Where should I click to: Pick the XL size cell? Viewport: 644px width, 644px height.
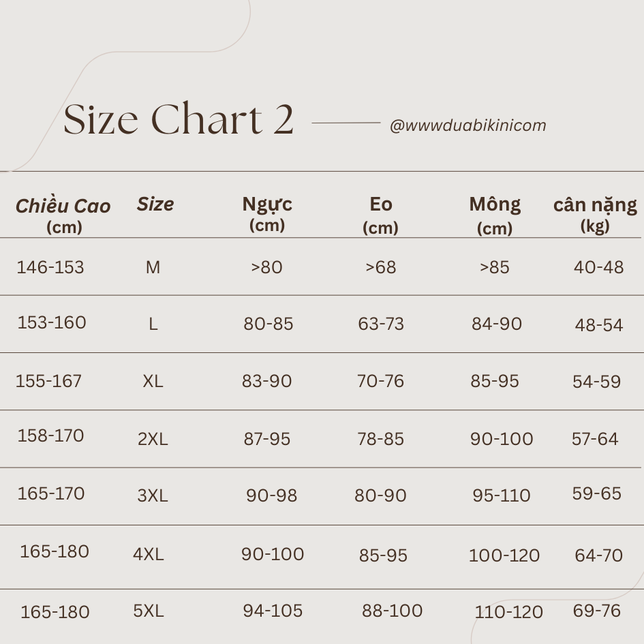(x=153, y=381)
